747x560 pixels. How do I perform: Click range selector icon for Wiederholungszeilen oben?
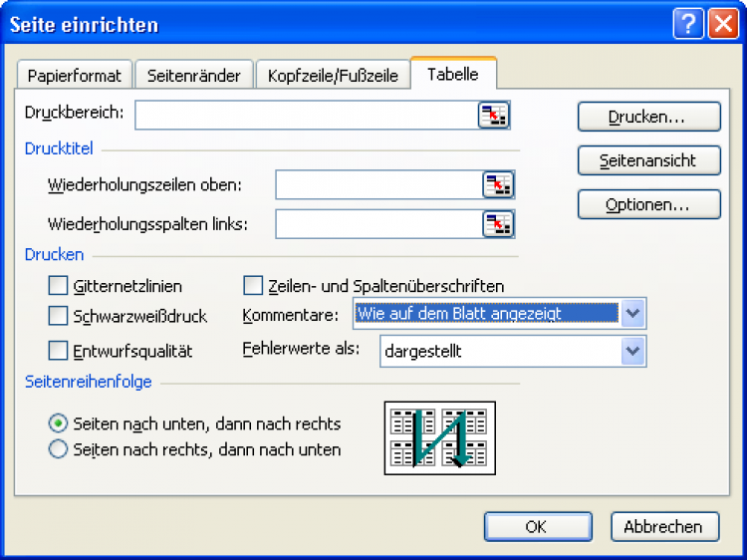[498, 184]
